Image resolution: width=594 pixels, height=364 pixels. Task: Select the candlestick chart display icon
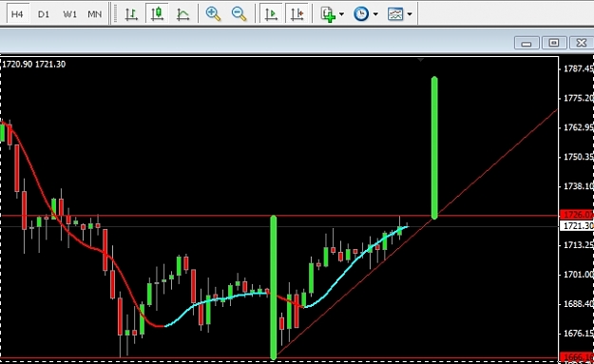tap(157, 14)
